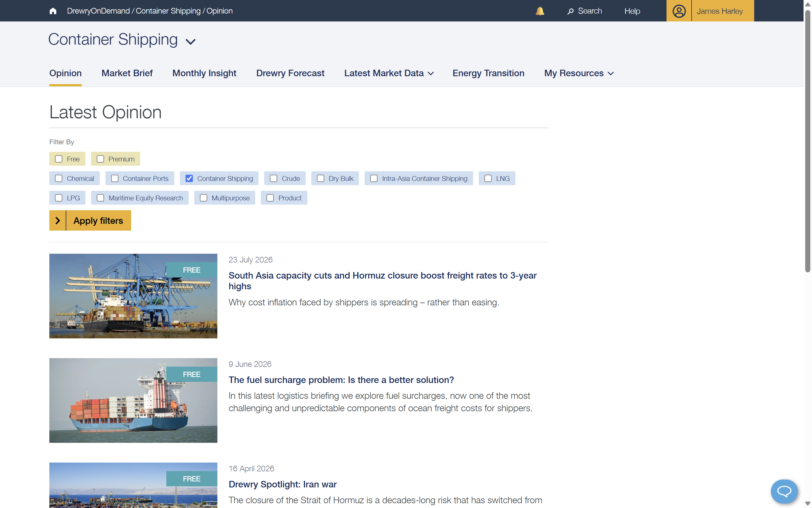This screenshot has width=812, height=508.
Task: Check Intra-Asia Container Shipping filter
Action: coord(374,178)
